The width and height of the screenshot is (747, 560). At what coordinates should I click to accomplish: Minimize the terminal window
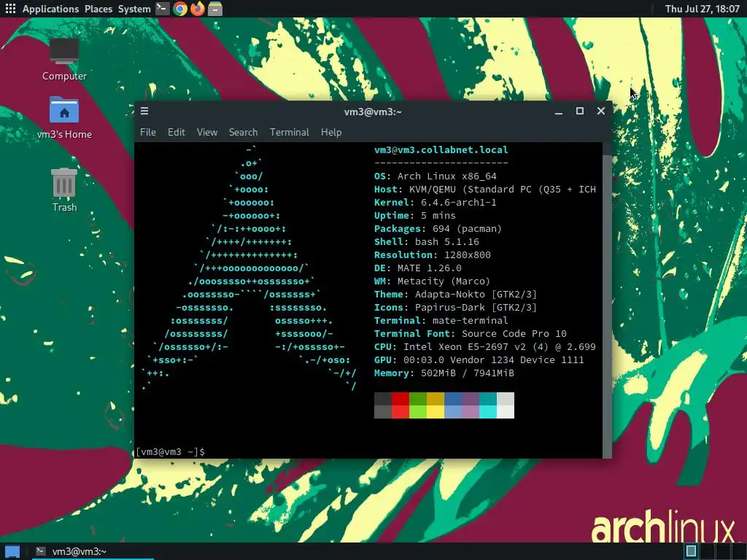(559, 112)
